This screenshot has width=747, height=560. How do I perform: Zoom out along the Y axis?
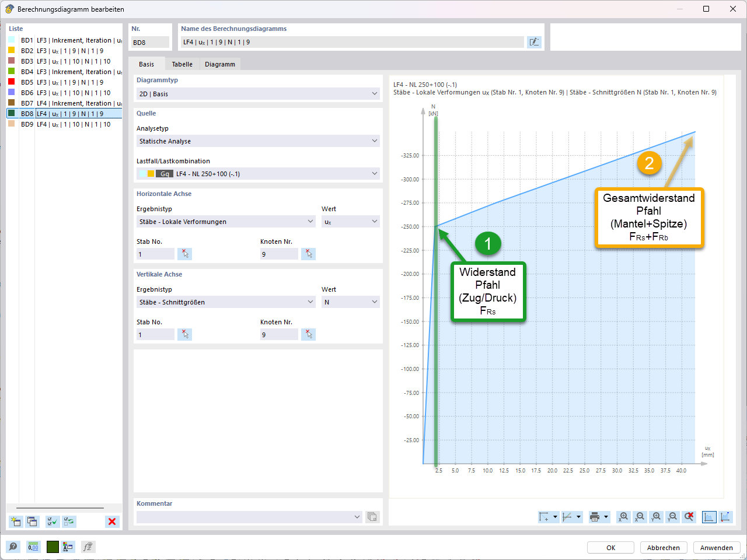tap(673, 517)
